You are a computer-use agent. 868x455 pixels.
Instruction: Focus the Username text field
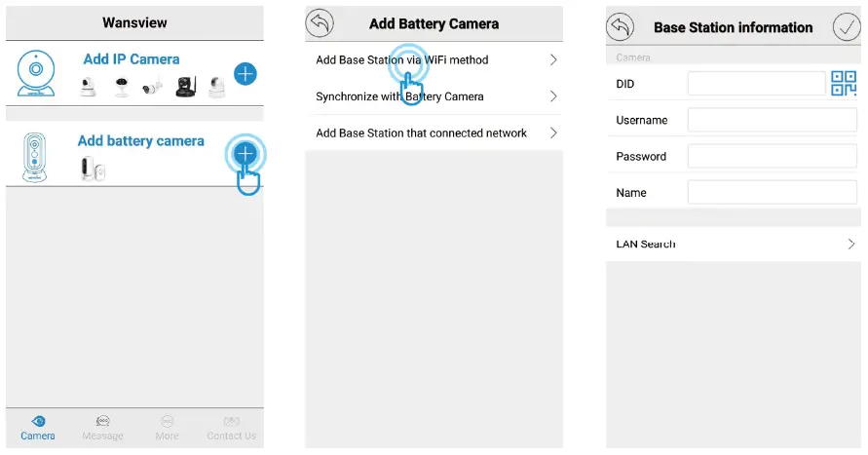(x=772, y=120)
